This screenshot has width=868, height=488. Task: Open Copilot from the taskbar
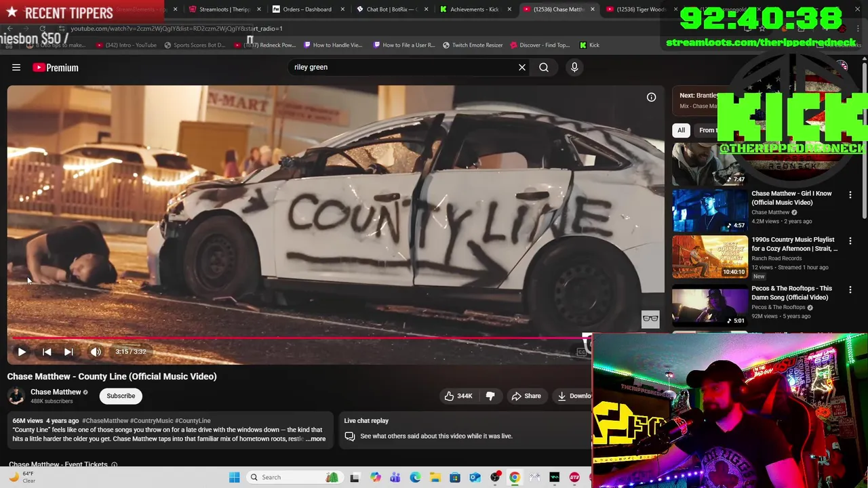375,477
